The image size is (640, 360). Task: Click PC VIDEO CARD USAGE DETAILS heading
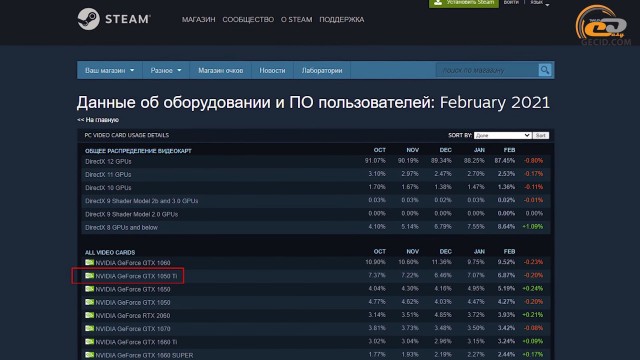point(127,135)
